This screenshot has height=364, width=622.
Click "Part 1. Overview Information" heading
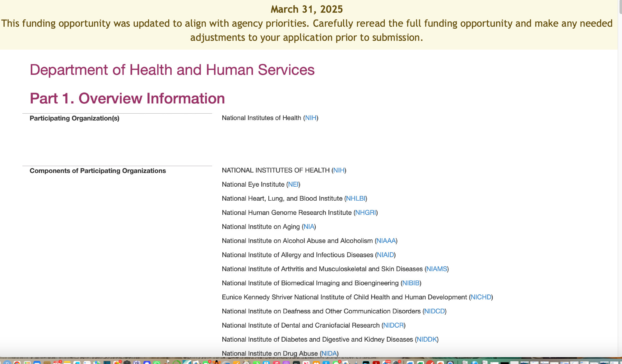pyautogui.click(x=127, y=98)
